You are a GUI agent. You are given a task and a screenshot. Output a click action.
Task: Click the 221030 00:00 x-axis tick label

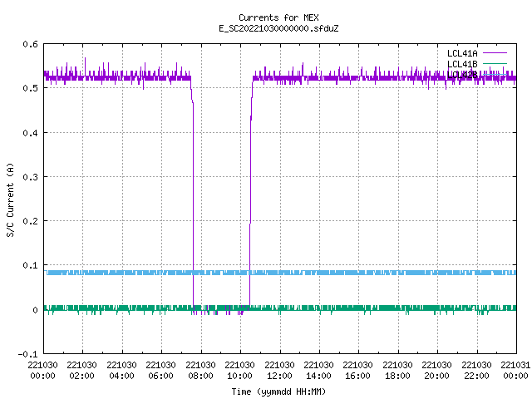pos(42,370)
